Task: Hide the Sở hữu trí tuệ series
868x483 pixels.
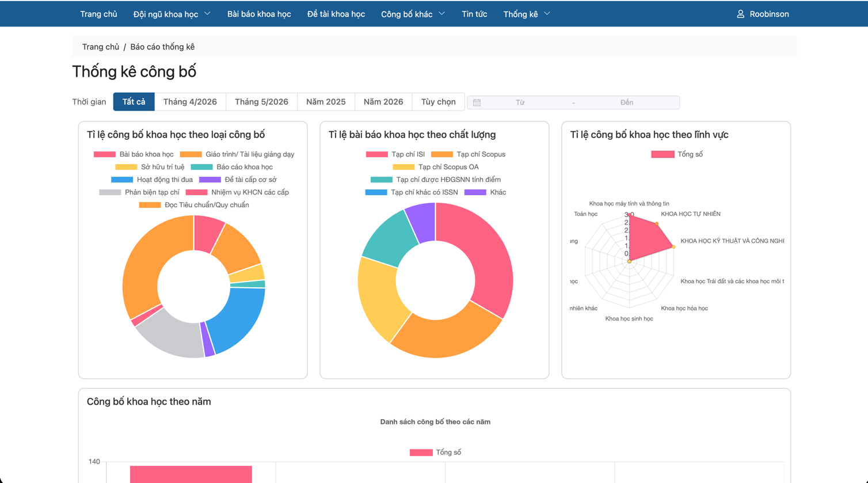Action: click(150, 167)
